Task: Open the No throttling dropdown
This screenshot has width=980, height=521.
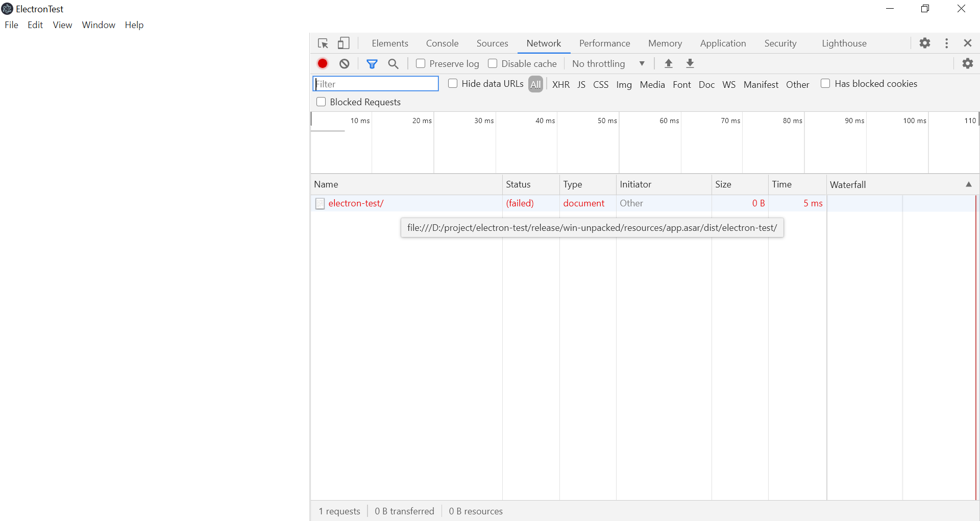Action: pos(607,63)
